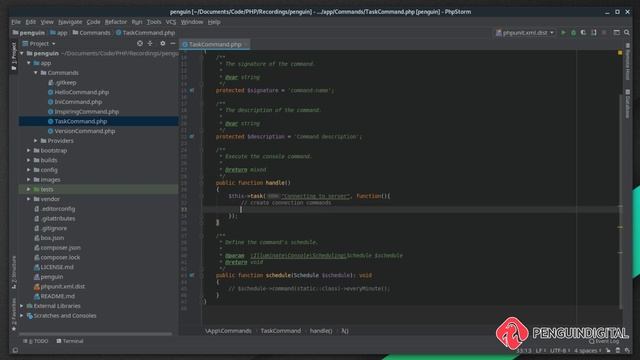This screenshot has width=640, height=360.
Task: Open Database tool window stripe
Action: click(x=627, y=104)
